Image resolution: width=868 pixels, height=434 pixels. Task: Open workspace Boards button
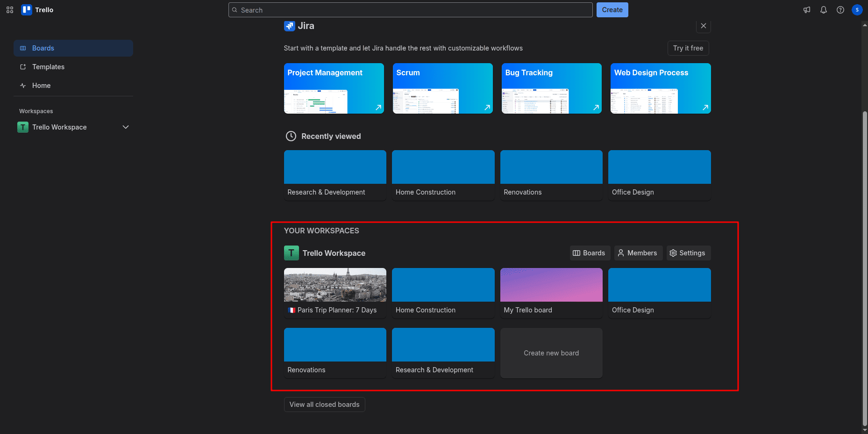(x=589, y=253)
